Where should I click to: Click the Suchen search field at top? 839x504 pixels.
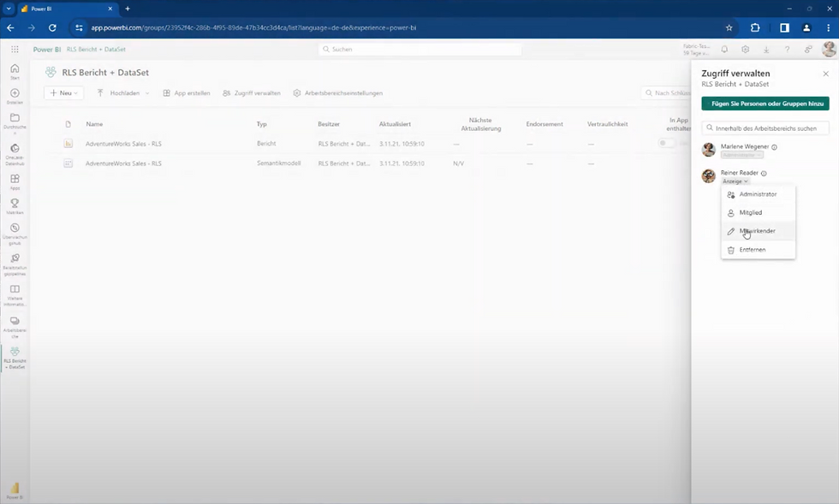coord(420,50)
